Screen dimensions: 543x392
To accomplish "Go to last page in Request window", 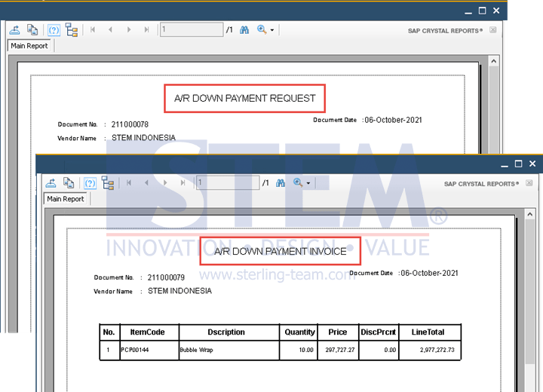I will click(x=147, y=30).
